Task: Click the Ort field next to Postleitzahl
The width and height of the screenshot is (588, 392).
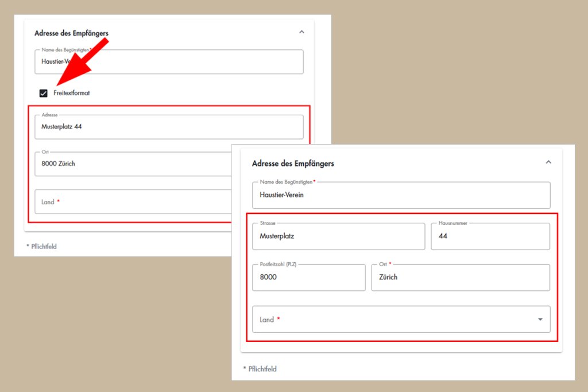Action: 460,278
